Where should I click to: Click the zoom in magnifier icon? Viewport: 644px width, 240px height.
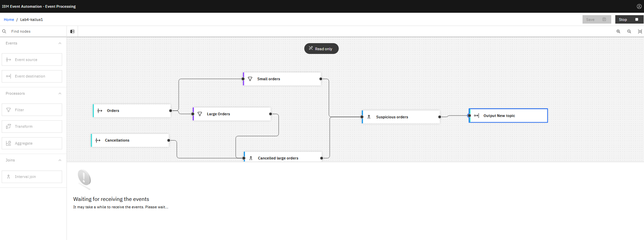(618, 31)
